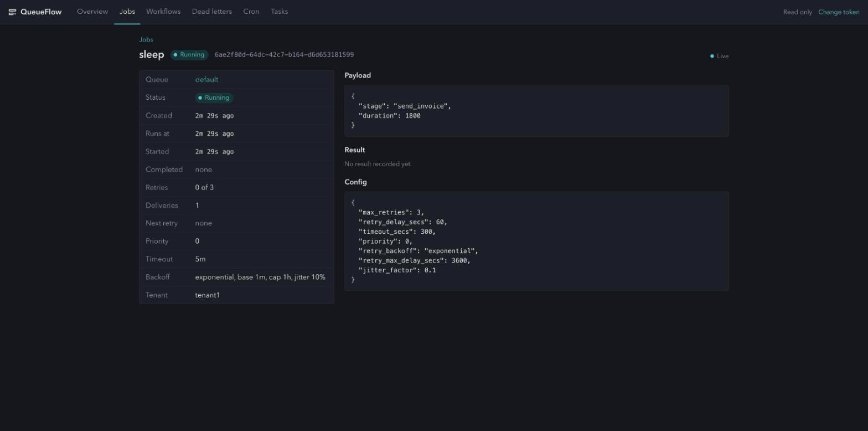Viewport: 868px width, 431px height.
Task: Click the Runs at time value
Action: 214,134
